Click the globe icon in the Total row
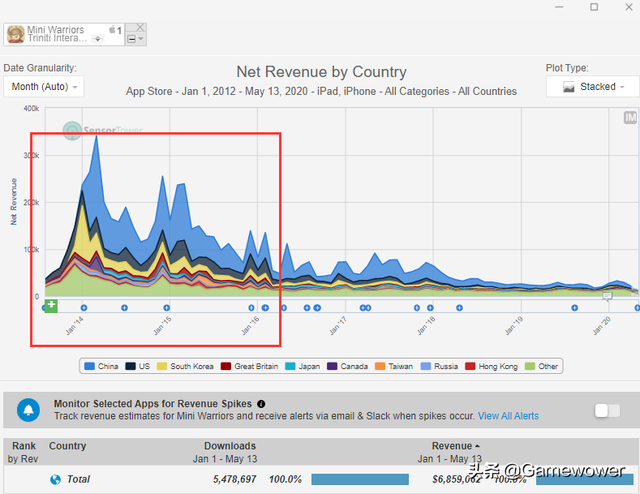 pos(56,479)
